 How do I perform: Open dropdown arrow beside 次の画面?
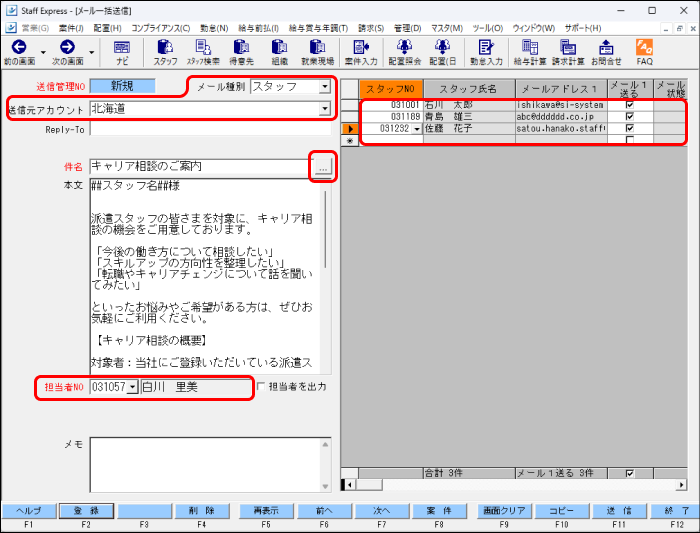point(92,52)
